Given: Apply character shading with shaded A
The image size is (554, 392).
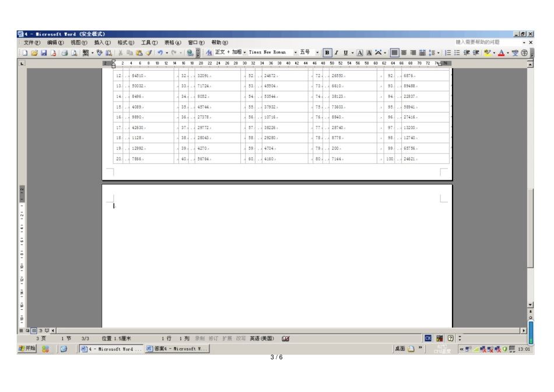Looking at the screenshot, I should pos(369,52).
